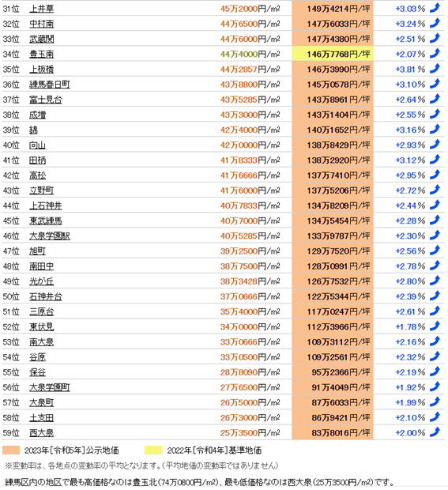Click the 146万7768円/坪 highlighted cell
The height and width of the screenshot is (490, 448).
click(333, 54)
